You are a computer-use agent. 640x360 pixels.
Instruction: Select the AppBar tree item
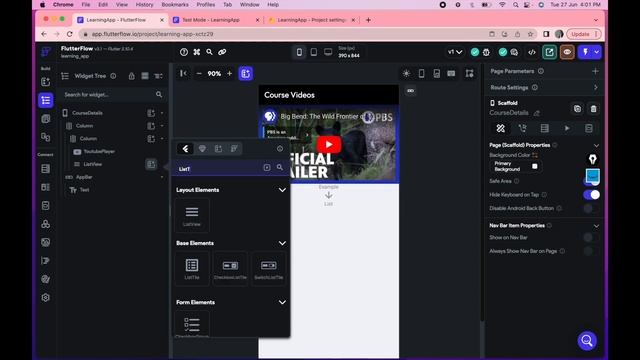point(84,177)
